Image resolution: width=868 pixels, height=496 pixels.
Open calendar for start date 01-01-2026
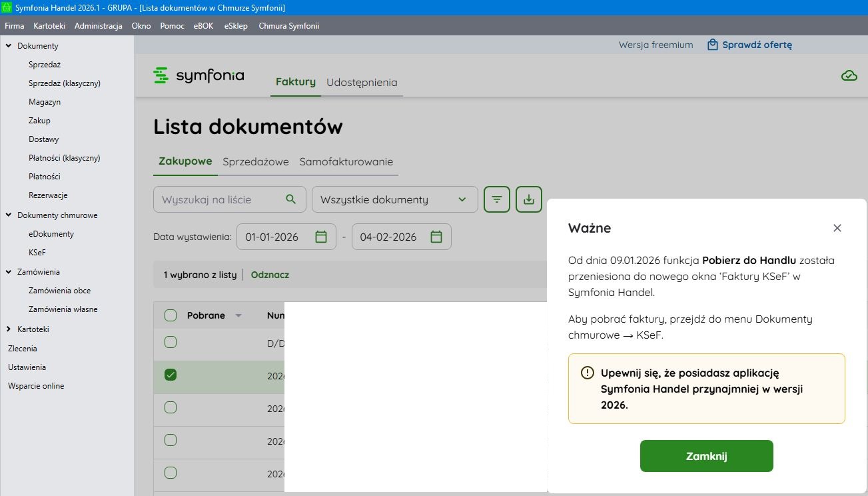tap(321, 237)
